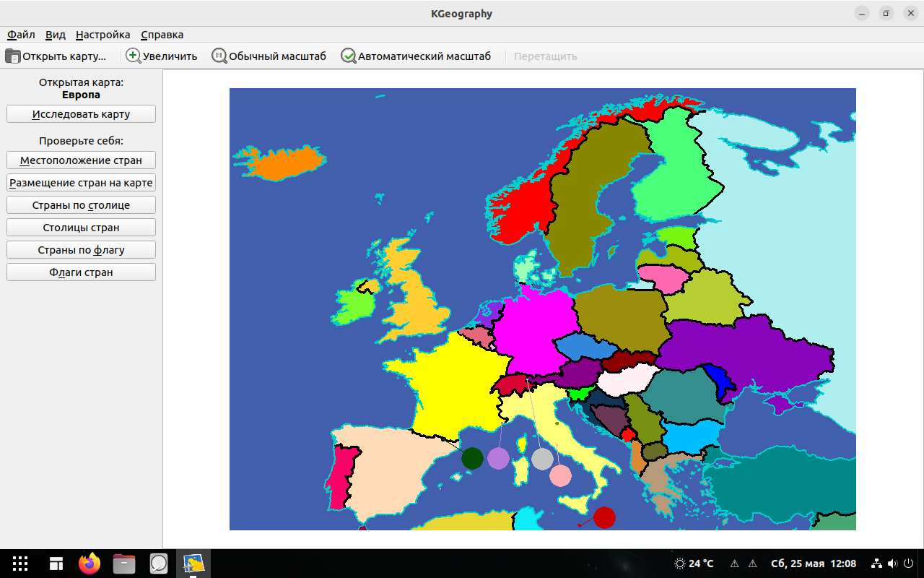Click the clock showing 12:08 in the taskbar
Screen dimensions: 924x578
(x=843, y=564)
